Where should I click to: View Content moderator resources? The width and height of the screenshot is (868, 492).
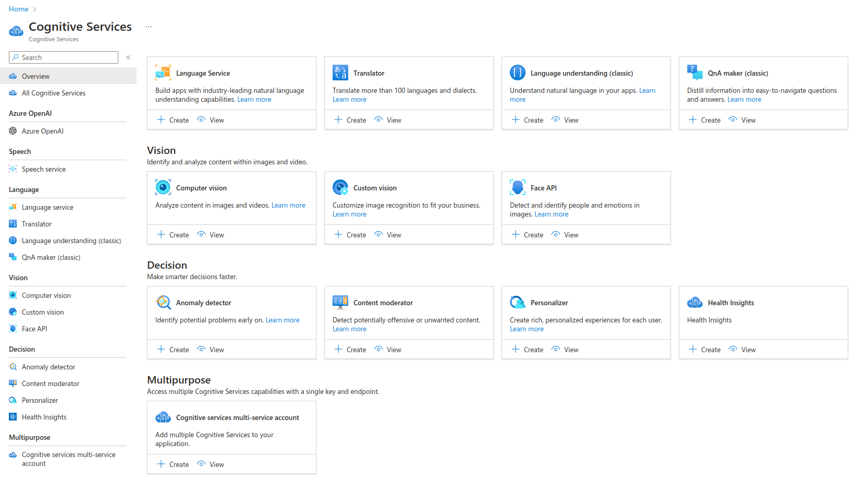tap(388, 350)
